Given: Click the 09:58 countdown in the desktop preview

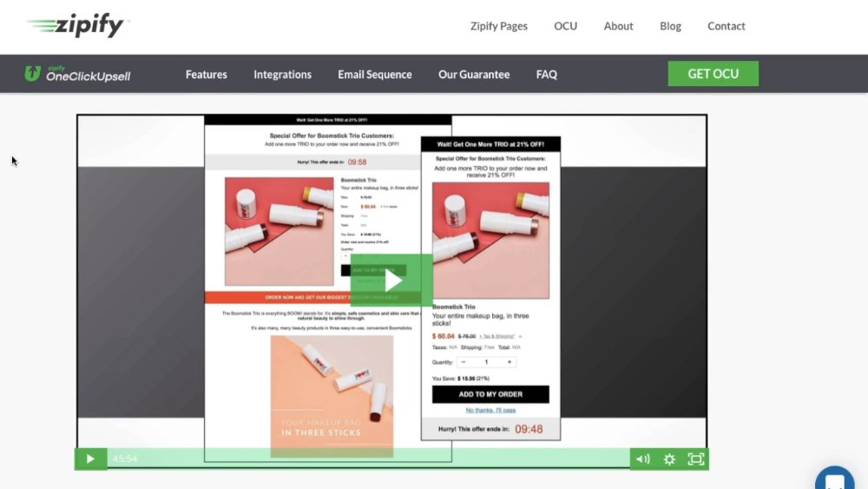Looking at the screenshot, I should pos(357,162).
